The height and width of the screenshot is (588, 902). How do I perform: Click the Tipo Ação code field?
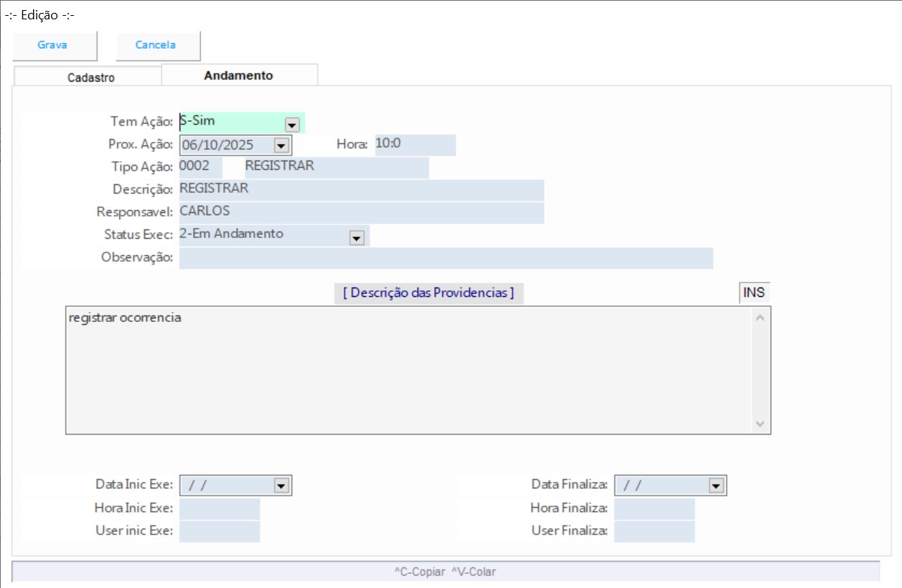coord(200,167)
